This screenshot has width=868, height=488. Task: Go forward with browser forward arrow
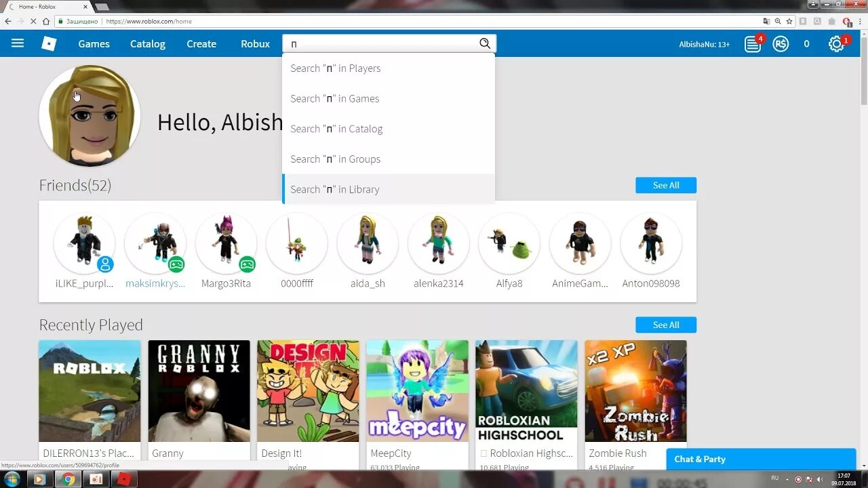(21, 21)
